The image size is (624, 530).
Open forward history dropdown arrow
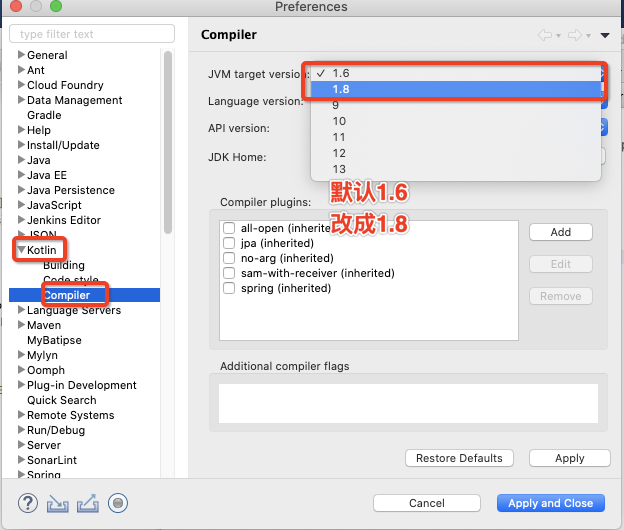[x=588, y=36]
